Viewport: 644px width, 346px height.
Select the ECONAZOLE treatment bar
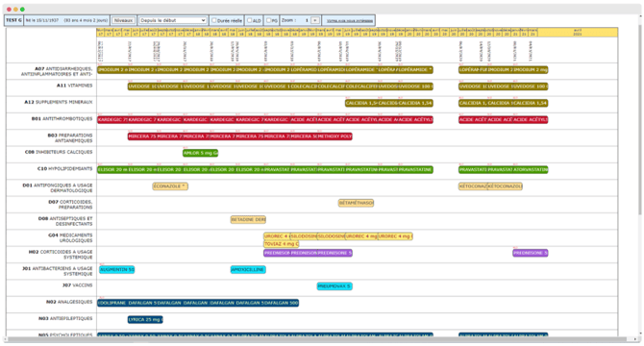point(170,186)
